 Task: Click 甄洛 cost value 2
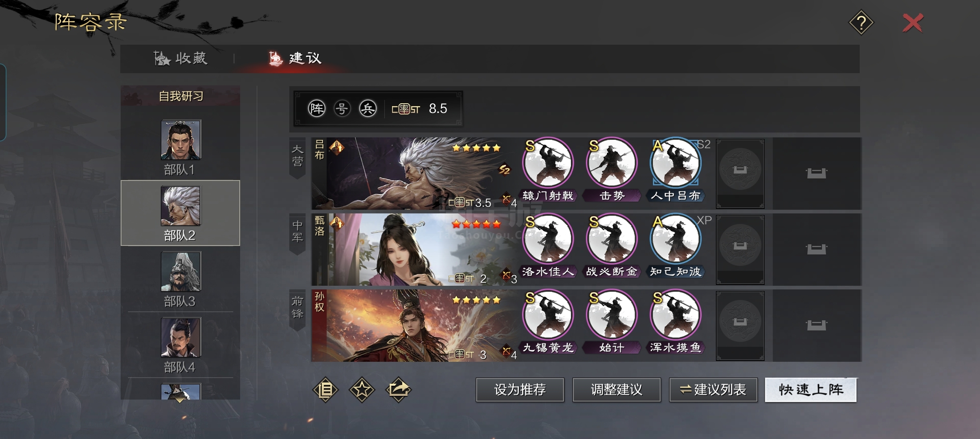click(x=483, y=278)
